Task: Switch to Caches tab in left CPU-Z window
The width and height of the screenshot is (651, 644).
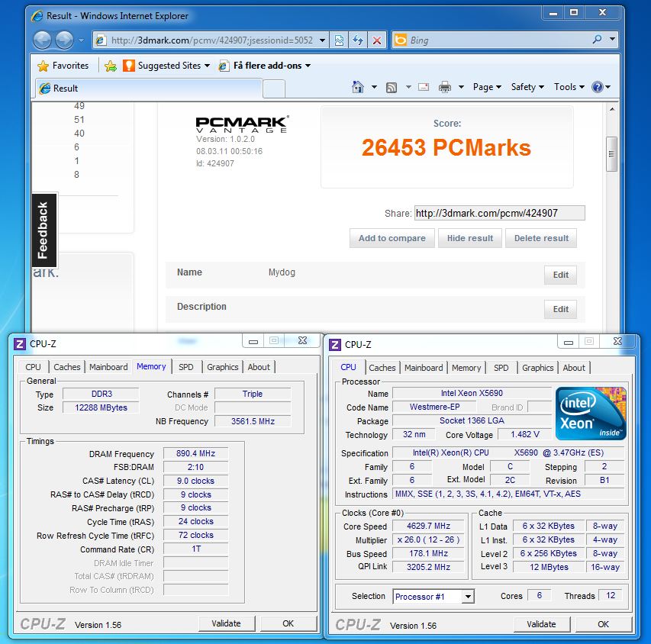Action: [67, 367]
